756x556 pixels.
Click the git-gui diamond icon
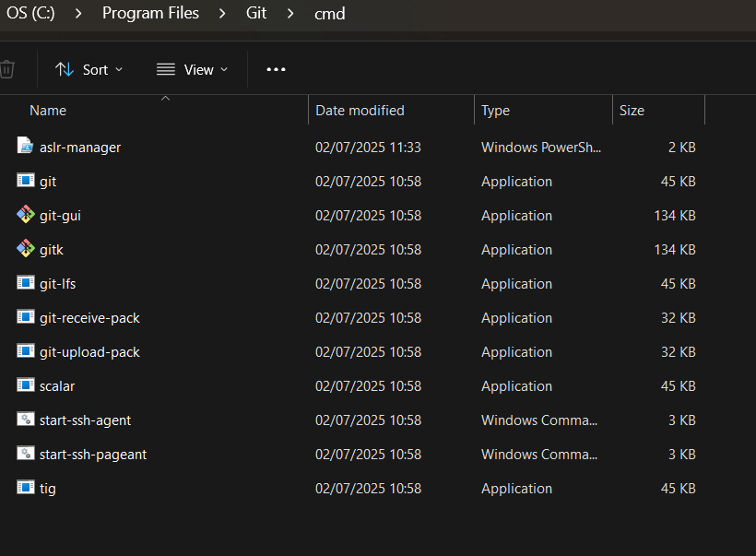26,214
